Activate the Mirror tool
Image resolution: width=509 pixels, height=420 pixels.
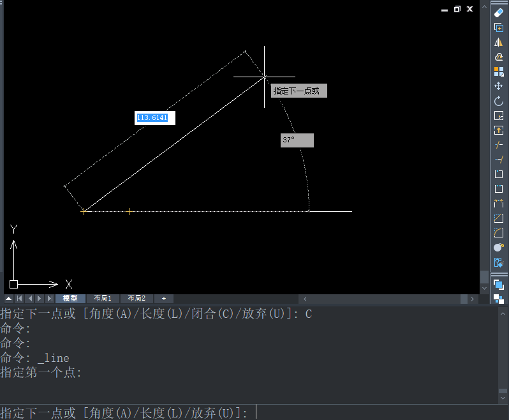pyautogui.click(x=499, y=42)
